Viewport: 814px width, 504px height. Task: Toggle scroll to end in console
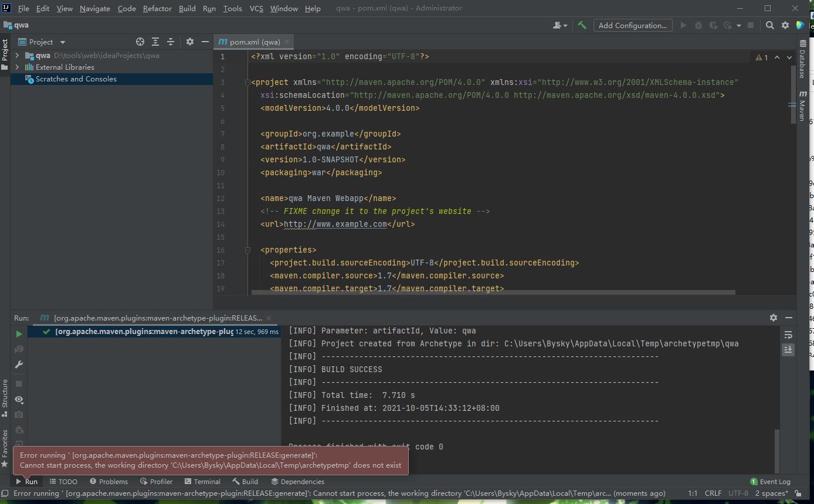(x=788, y=349)
